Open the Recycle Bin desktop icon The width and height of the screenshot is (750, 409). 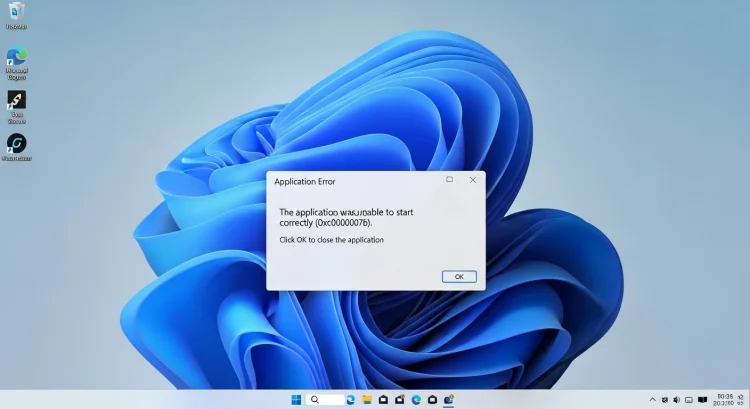click(x=16, y=13)
